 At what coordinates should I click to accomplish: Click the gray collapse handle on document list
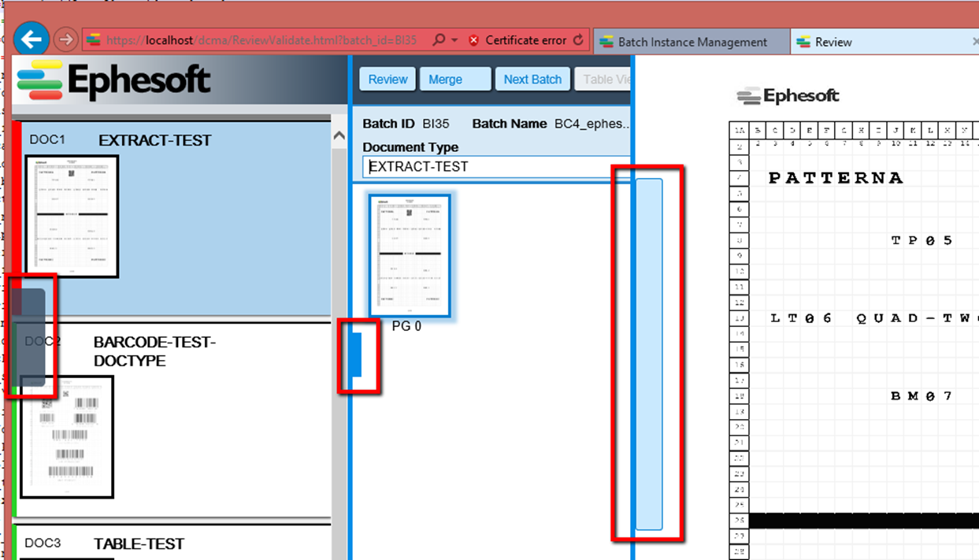tap(28, 336)
